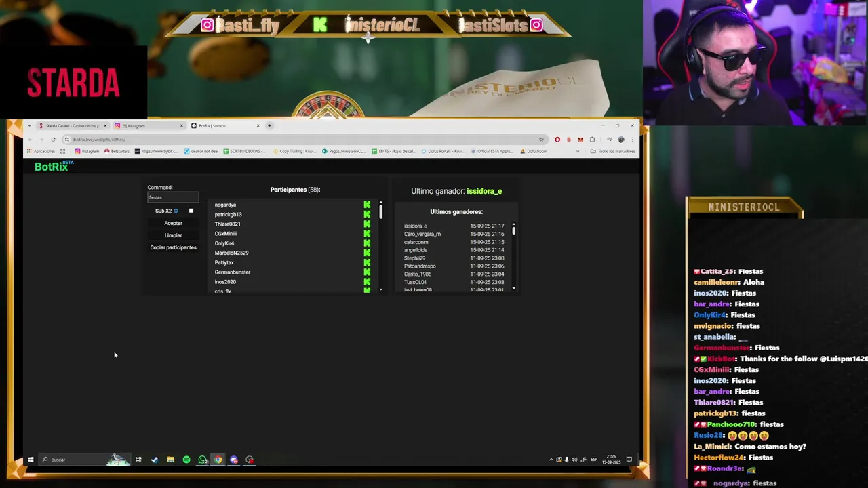Expand the bookmarks bar overflow chevron
868x488 pixels.
point(577,151)
